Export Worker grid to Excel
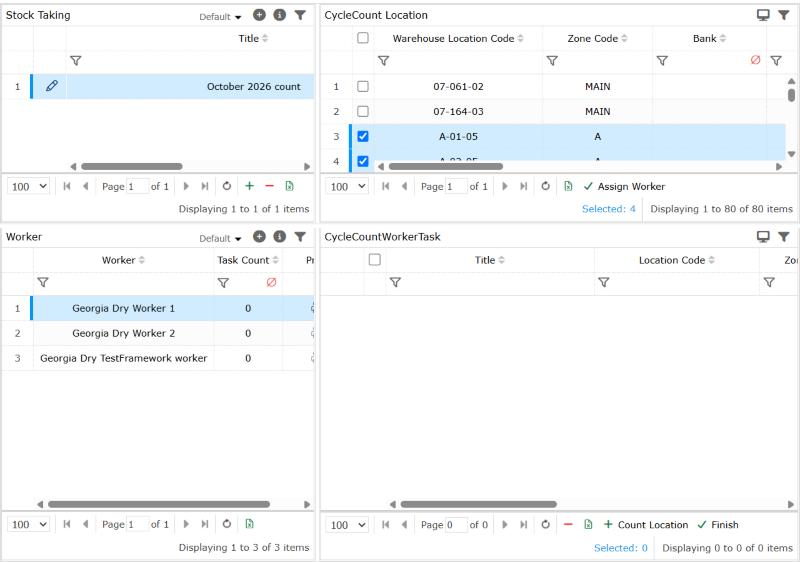 pos(249,524)
